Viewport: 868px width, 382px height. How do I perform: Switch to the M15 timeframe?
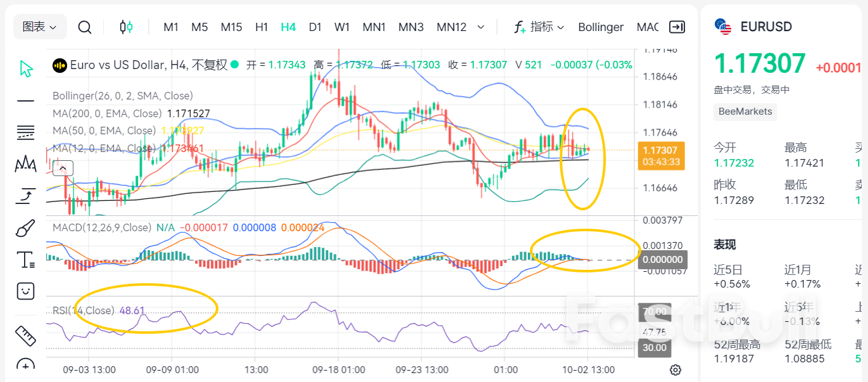pos(231,27)
